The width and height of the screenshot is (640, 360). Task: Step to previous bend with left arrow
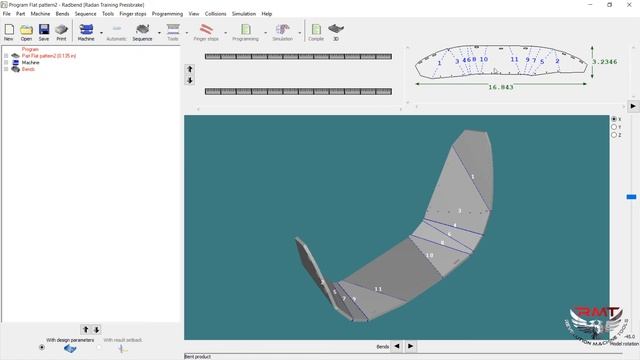397,346
